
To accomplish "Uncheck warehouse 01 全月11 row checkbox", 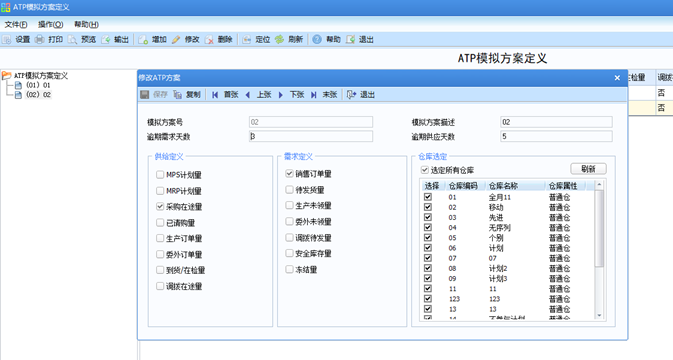I will click(428, 197).
